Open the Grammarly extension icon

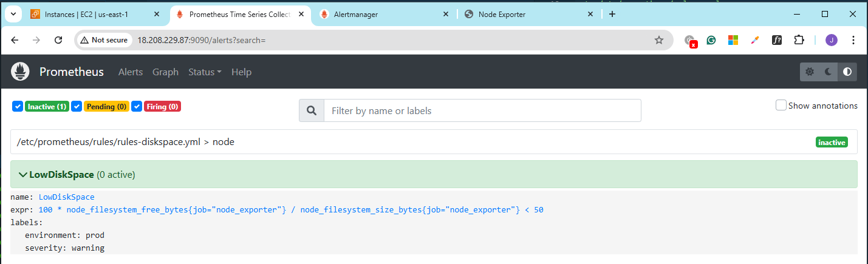click(x=711, y=40)
